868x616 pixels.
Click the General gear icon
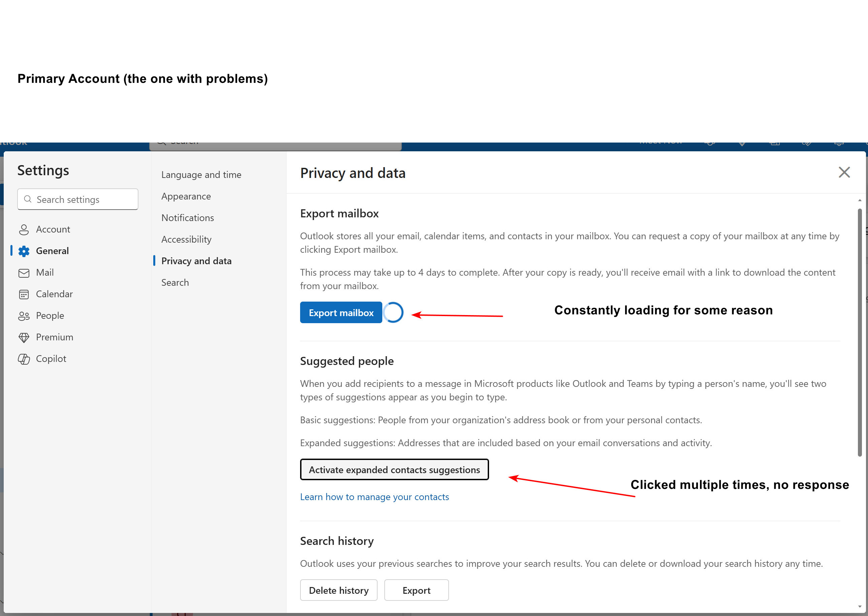pos(24,251)
